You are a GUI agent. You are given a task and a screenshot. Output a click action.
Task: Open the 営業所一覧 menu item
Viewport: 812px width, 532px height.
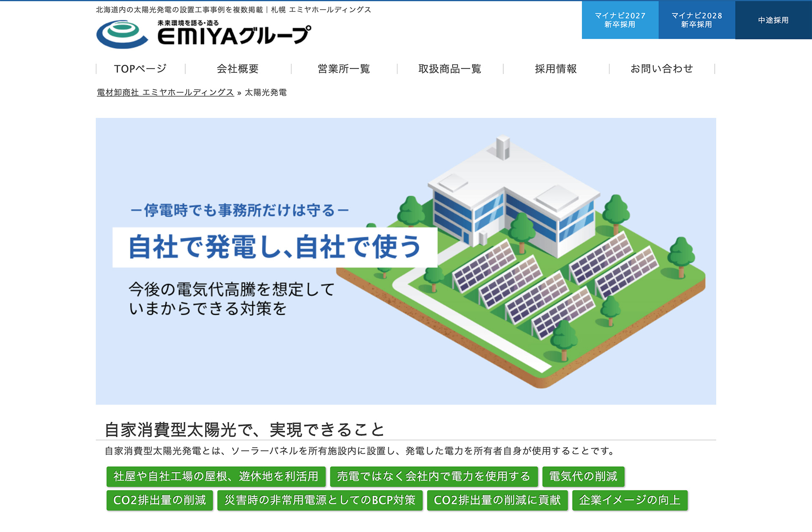click(344, 69)
